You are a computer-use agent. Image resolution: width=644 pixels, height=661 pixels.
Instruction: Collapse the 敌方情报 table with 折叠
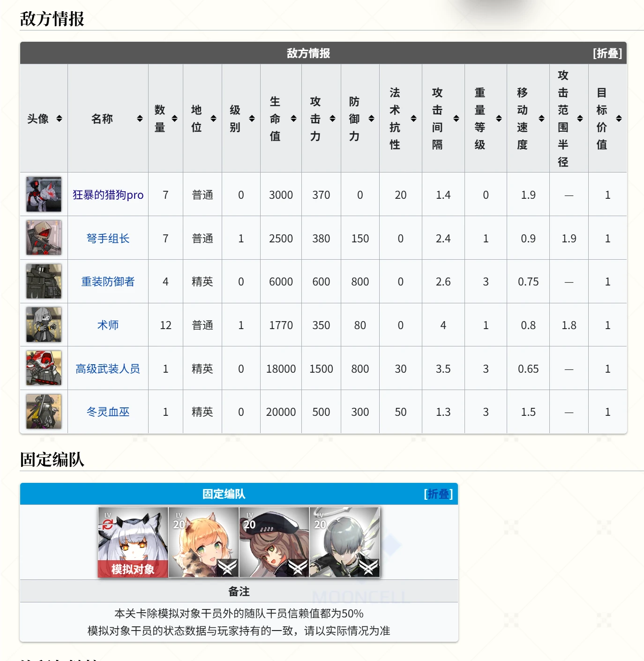(607, 53)
